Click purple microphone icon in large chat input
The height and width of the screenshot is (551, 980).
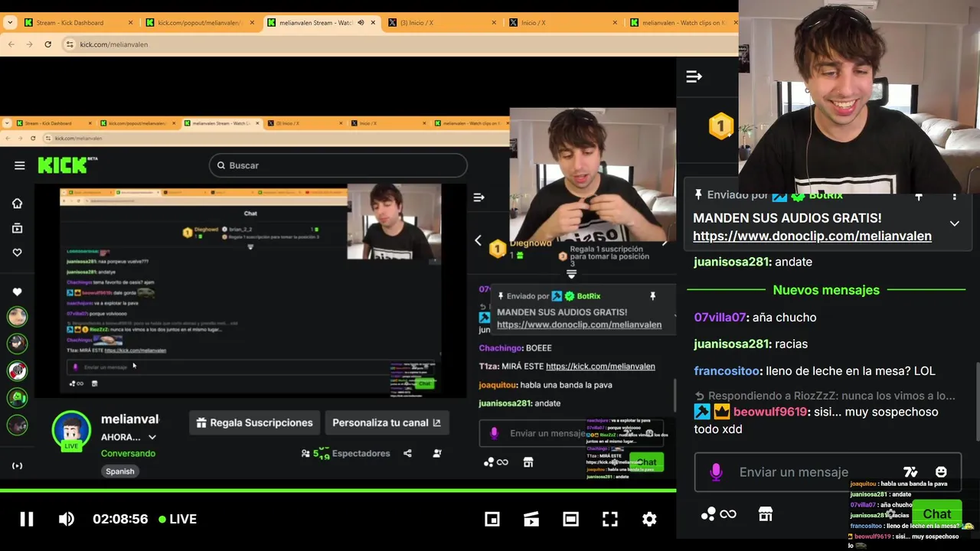tap(716, 472)
